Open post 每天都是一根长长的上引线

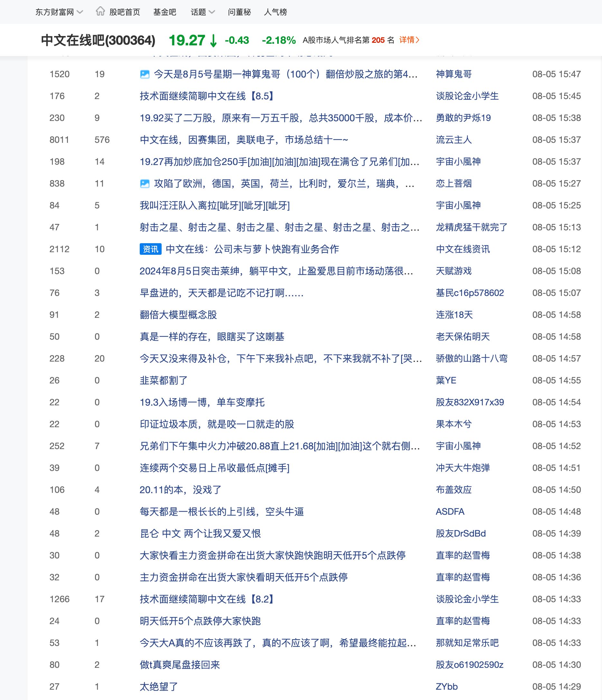(x=221, y=512)
